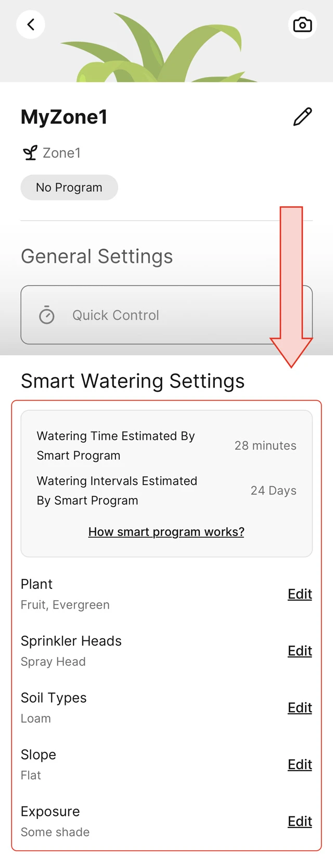Click the 24 Days watering interval value
This screenshot has width=333, height=868.
click(x=273, y=490)
